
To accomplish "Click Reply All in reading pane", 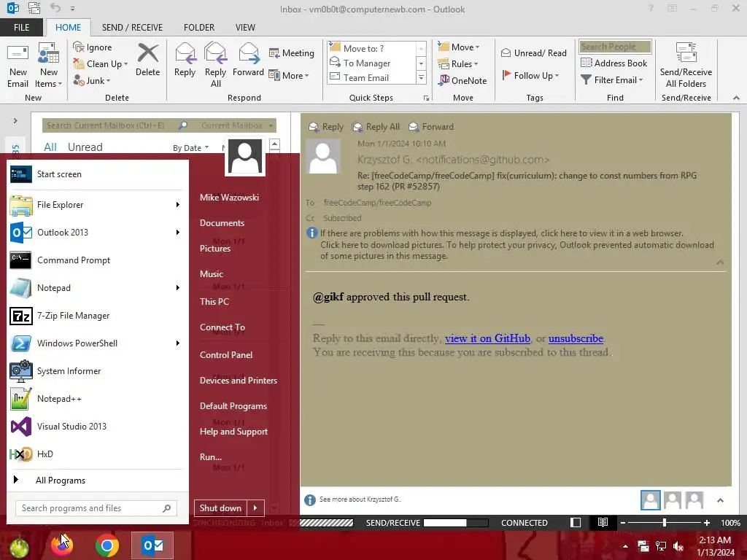I will pyautogui.click(x=376, y=127).
